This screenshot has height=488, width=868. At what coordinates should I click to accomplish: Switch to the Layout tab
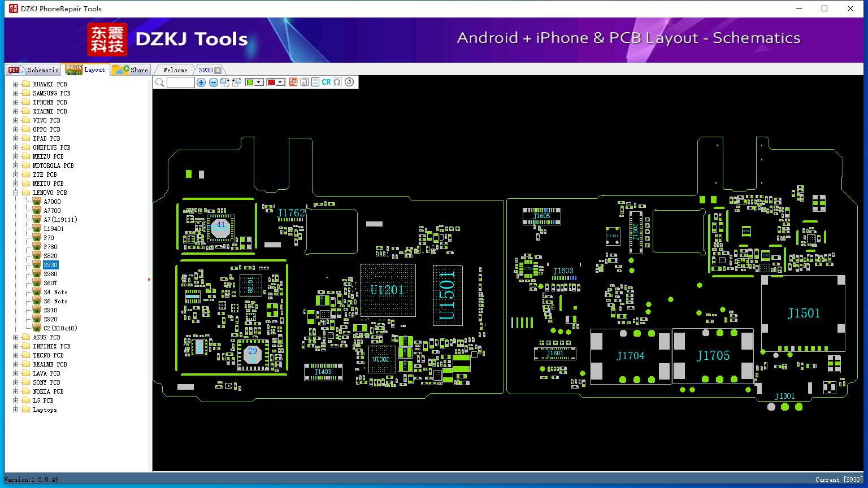click(86, 69)
